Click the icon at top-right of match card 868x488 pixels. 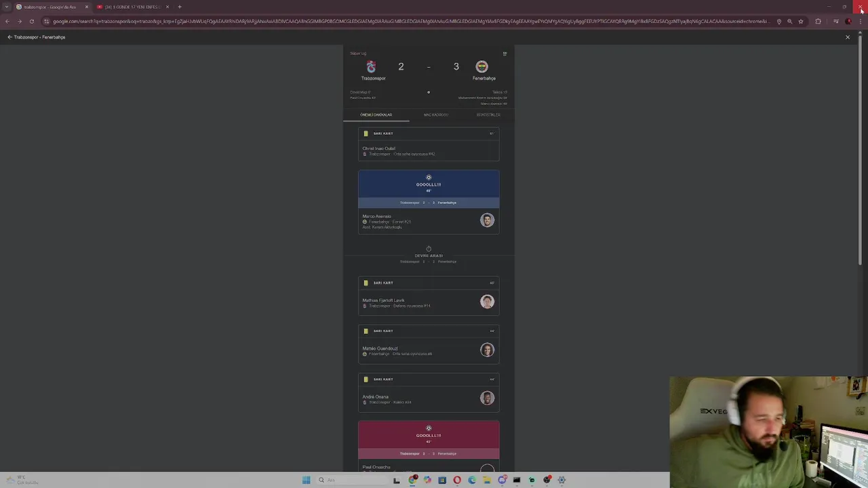pos(505,54)
